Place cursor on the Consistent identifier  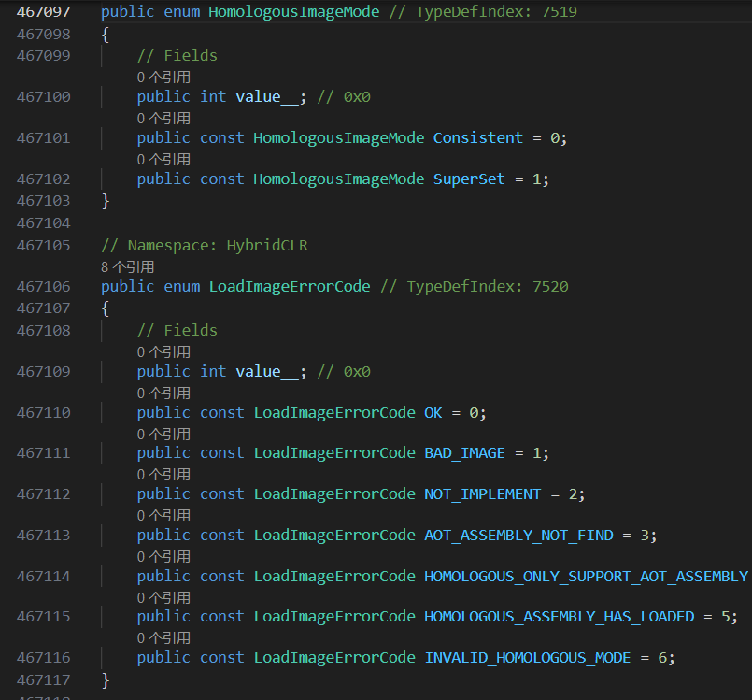(477, 137)
